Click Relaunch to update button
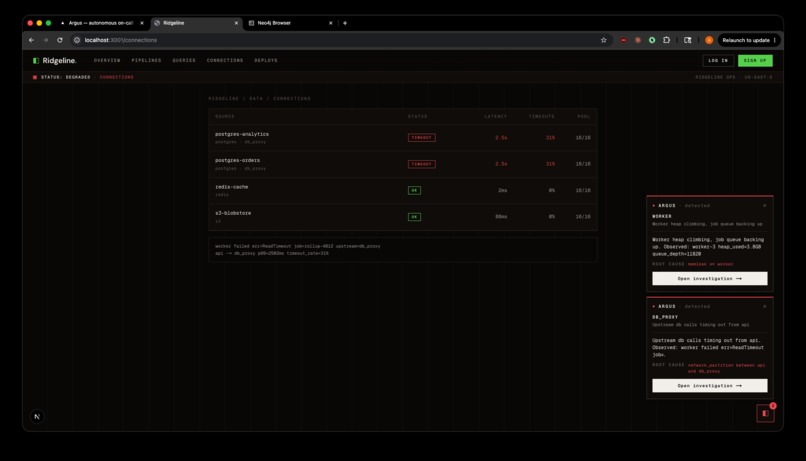This screenshot has height=461, width=806. [745, 40]
